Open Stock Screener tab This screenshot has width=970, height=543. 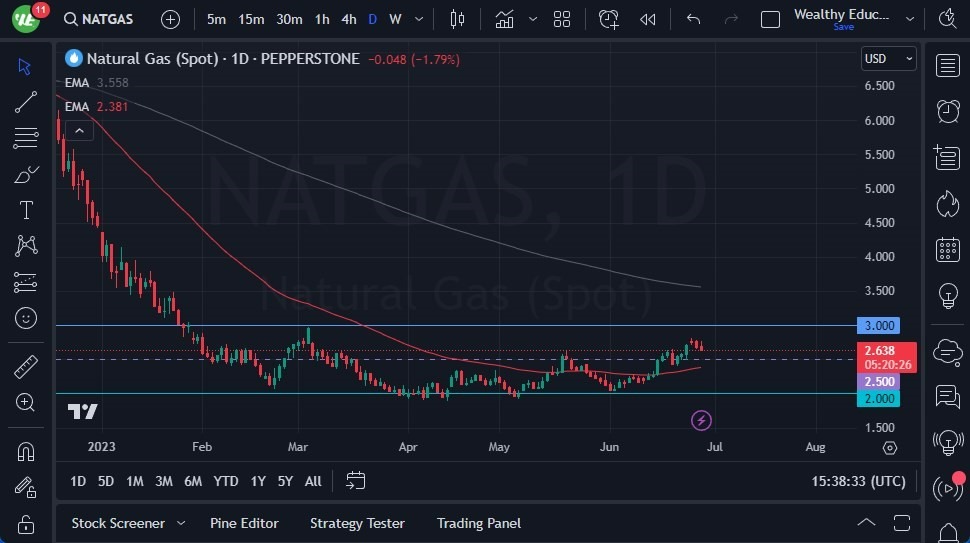point(118,523)
